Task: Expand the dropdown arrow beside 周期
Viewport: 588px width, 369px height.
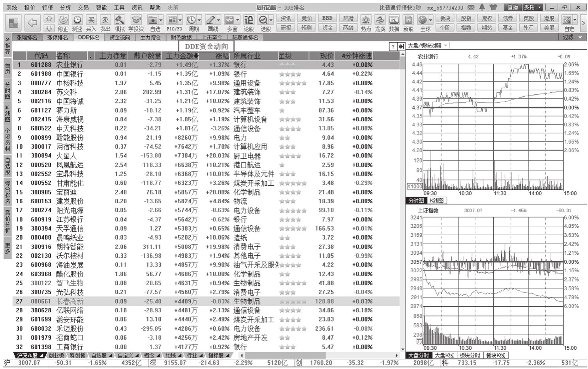Action: pyautogui.click(x=199, y=19)
